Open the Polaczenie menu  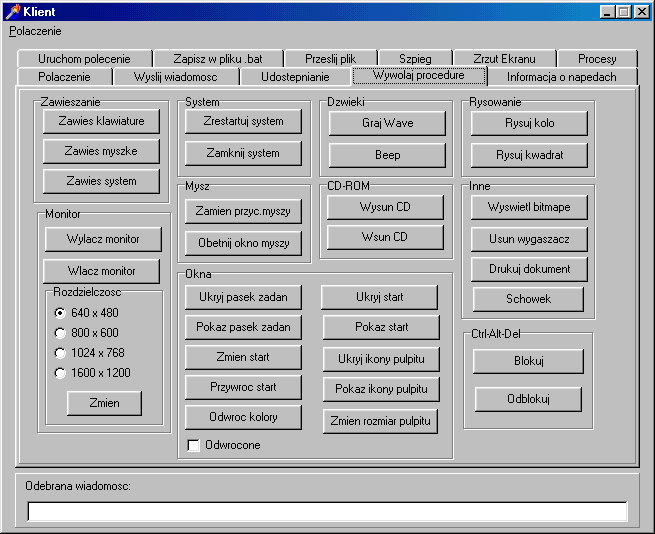click(x=35, y=31)
